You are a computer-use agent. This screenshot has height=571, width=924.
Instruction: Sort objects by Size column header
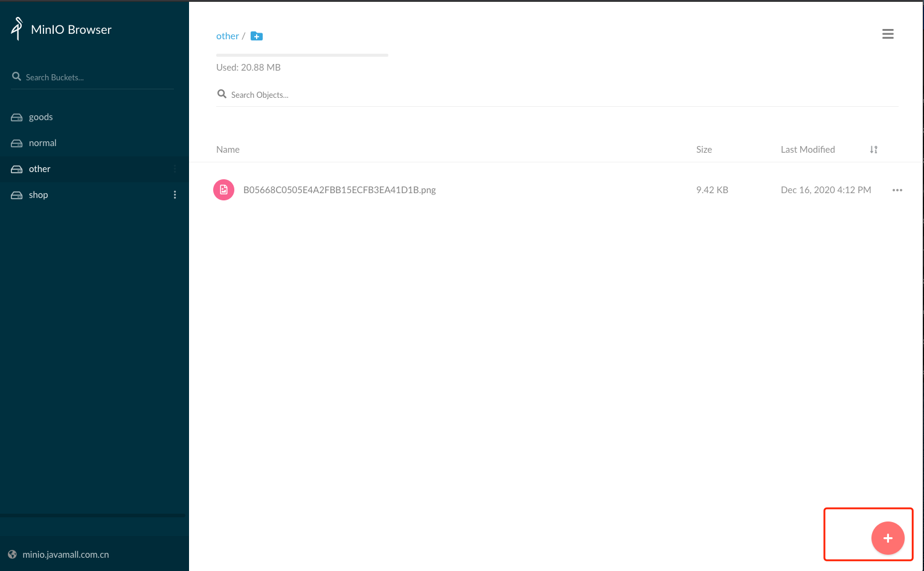pyautogui.click(x=704, y=150)
